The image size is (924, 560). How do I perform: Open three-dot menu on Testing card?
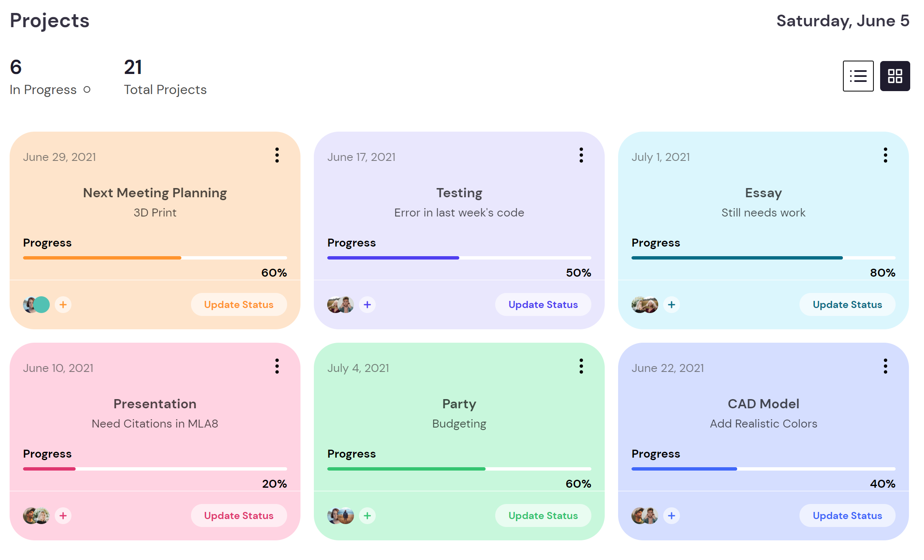click(581, 155)
